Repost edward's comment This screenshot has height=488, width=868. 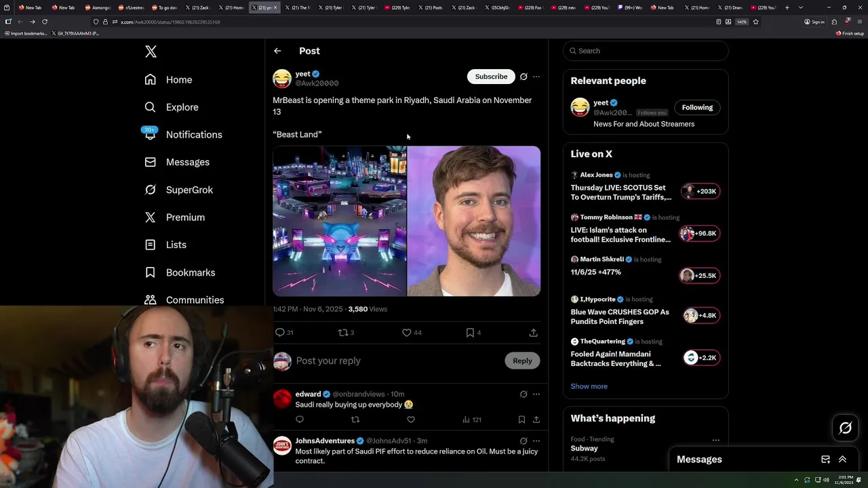[x=355, y=420]
